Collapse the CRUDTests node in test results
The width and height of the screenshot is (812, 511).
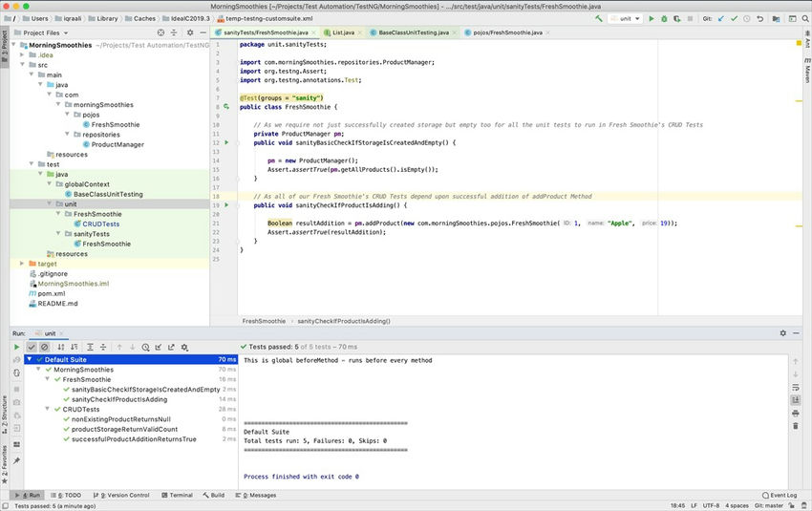point(48,409)
